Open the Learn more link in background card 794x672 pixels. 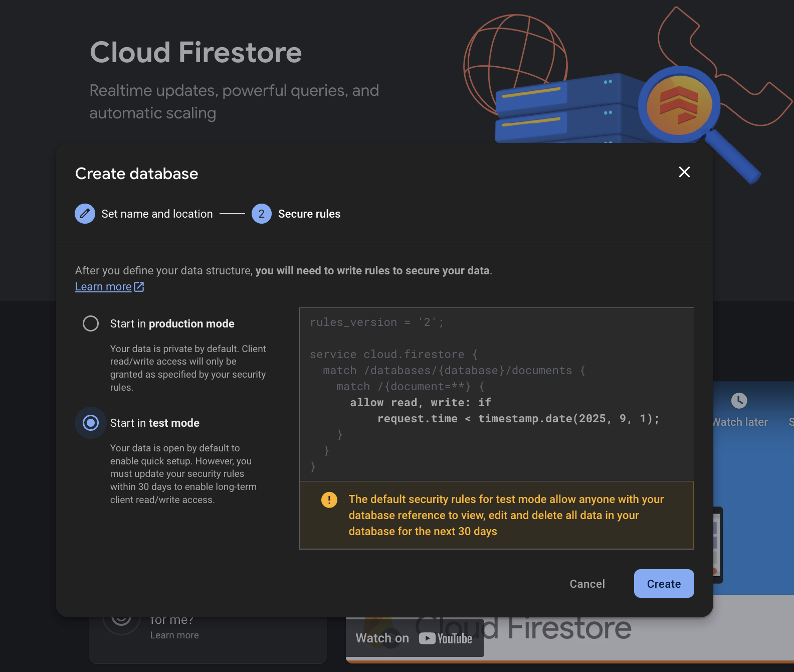[174, 635]
